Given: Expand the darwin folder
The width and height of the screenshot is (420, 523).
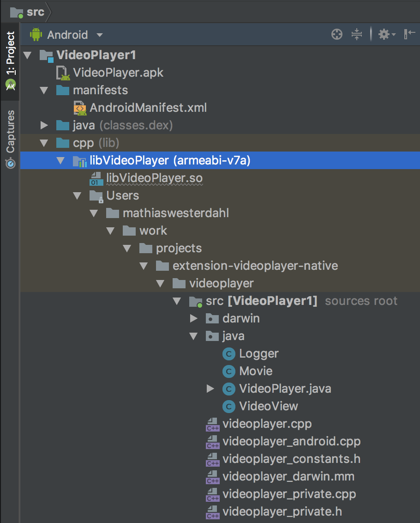Looking at the screenshot, I should point(194,319).
